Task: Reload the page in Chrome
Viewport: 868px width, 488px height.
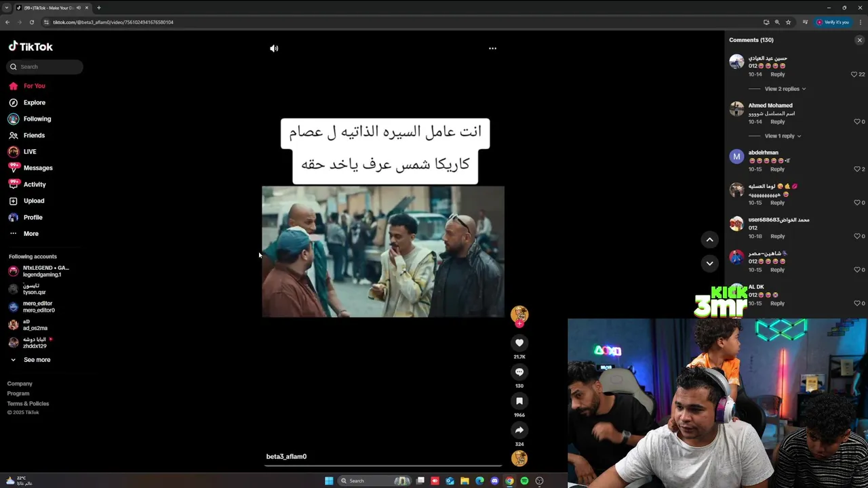Action: (x=31, y=22)
